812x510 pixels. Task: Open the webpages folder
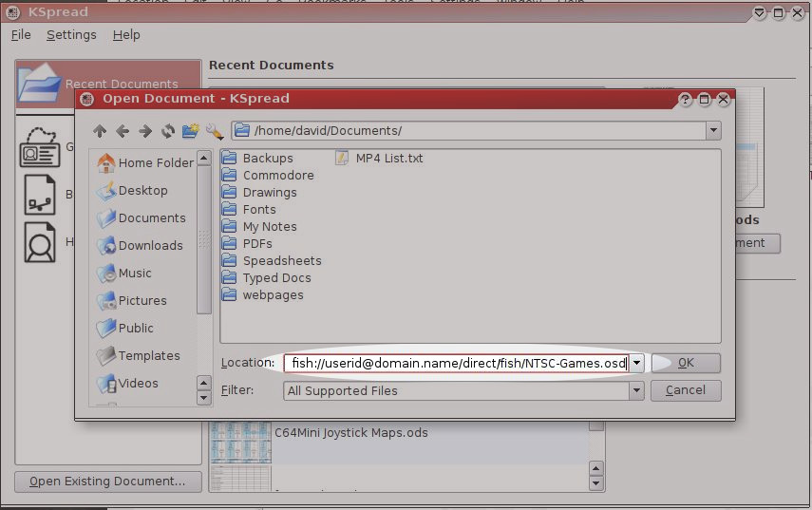(262, 294)
